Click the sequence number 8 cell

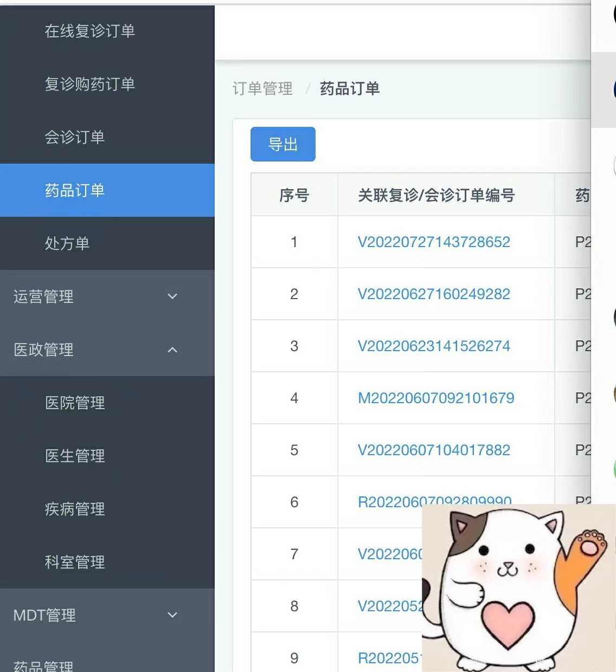point(294,606)
